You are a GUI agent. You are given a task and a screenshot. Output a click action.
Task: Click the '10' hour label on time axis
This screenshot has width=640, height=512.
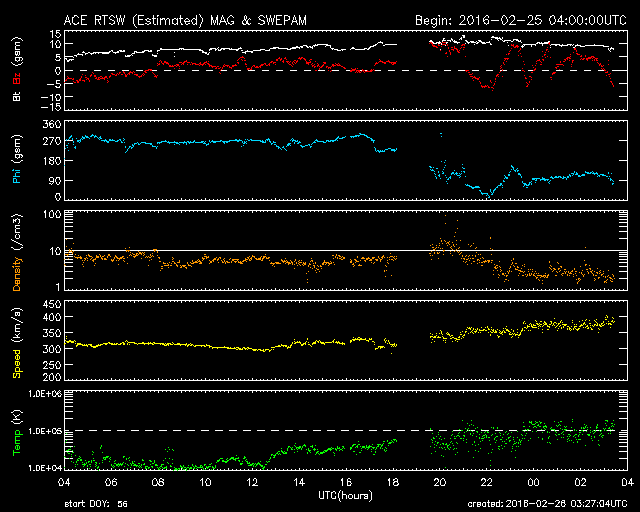[205, 483]
